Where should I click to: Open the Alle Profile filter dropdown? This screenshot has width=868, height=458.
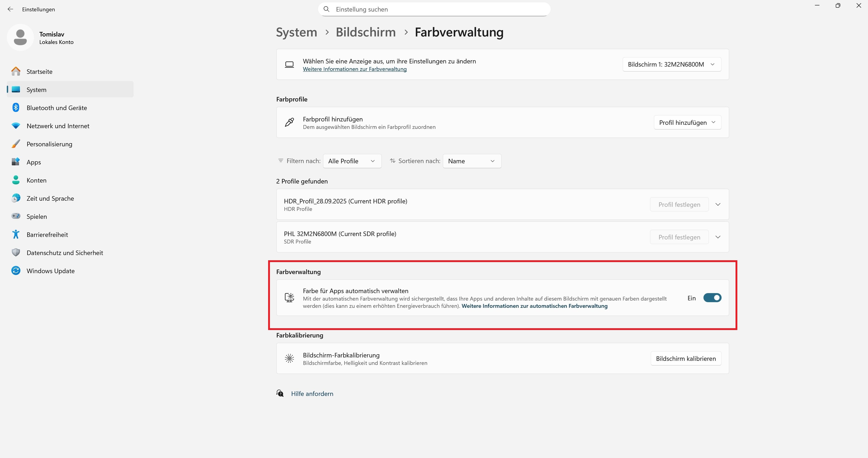coord(352,161)
